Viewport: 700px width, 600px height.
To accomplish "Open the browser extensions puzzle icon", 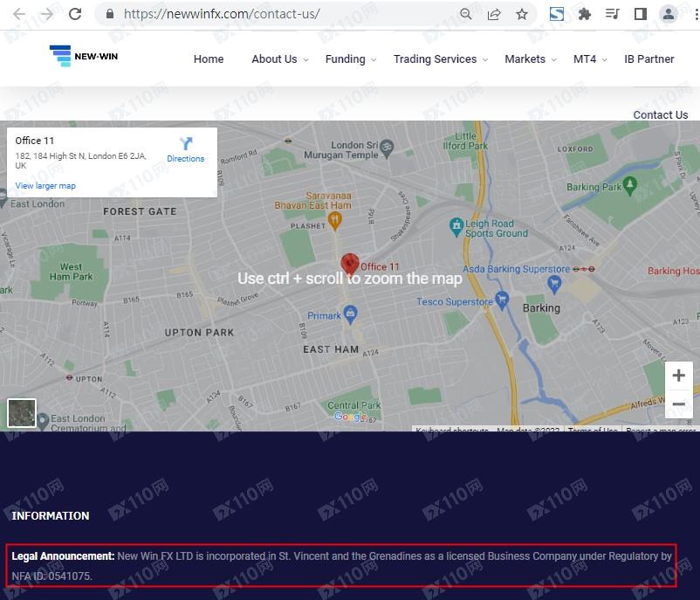I will [585, 14].
